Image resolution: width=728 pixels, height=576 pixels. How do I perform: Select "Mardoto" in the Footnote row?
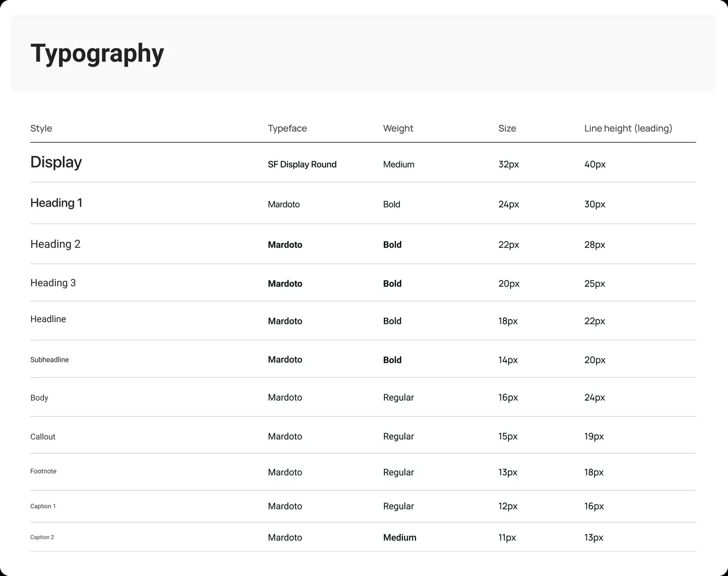285,472
